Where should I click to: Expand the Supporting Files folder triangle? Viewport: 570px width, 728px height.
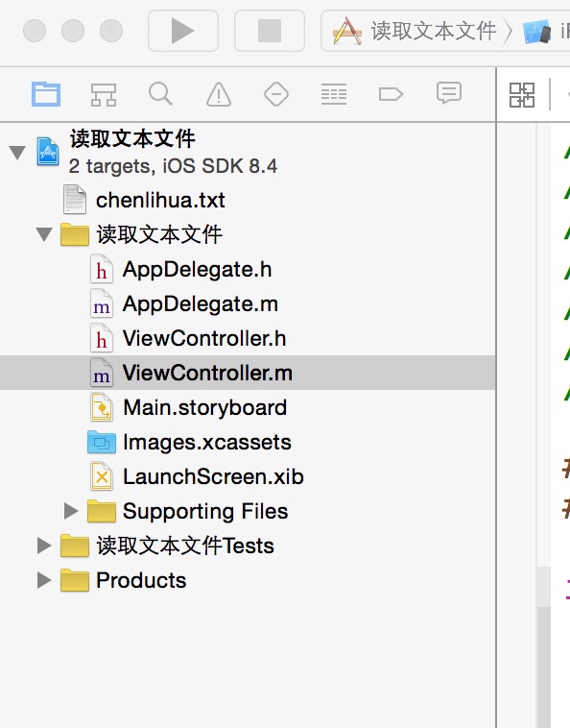pyautogui.click(x=71, y=511)
